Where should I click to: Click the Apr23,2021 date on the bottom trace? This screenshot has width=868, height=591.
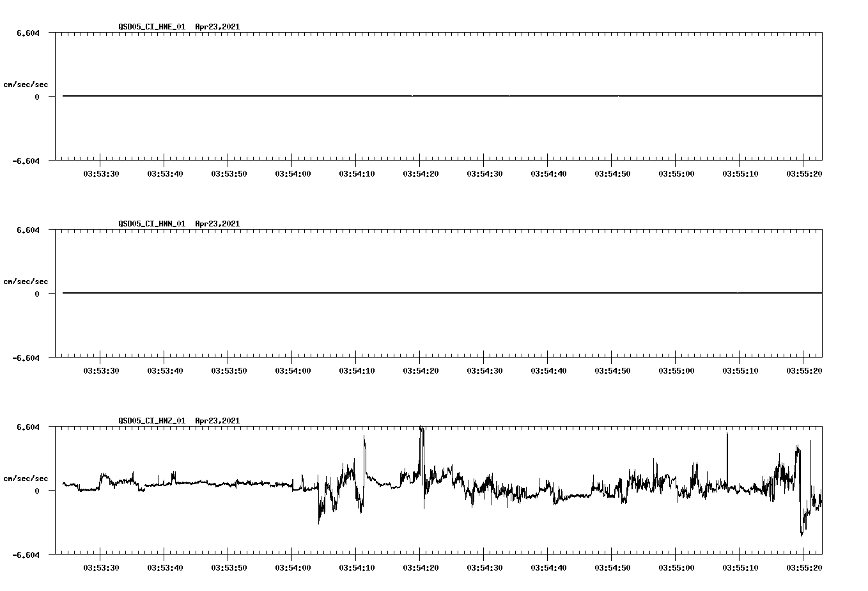pyautogui.click(x=217, y=421)
